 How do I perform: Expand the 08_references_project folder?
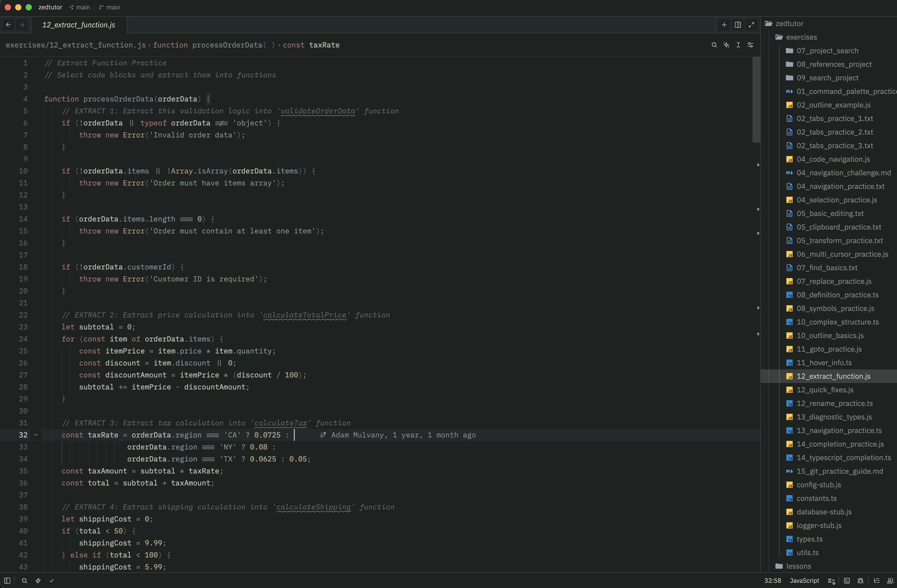829,64
